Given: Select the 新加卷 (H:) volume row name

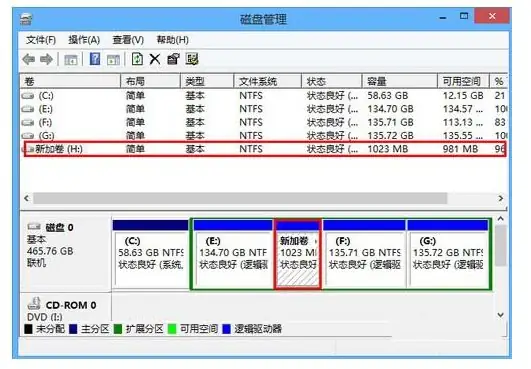Looking at the screenshot, I should tap(59, 149).
